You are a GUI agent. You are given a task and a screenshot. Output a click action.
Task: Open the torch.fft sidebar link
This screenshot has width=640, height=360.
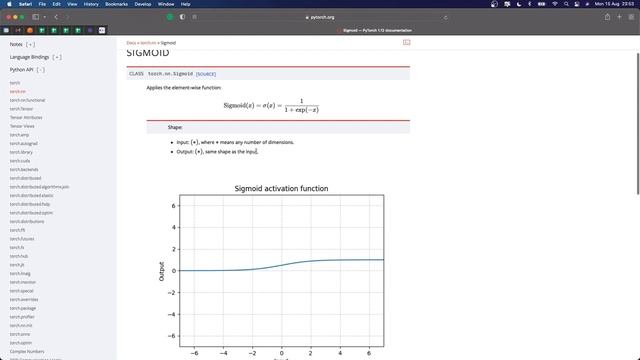click(x=17, y=230)
